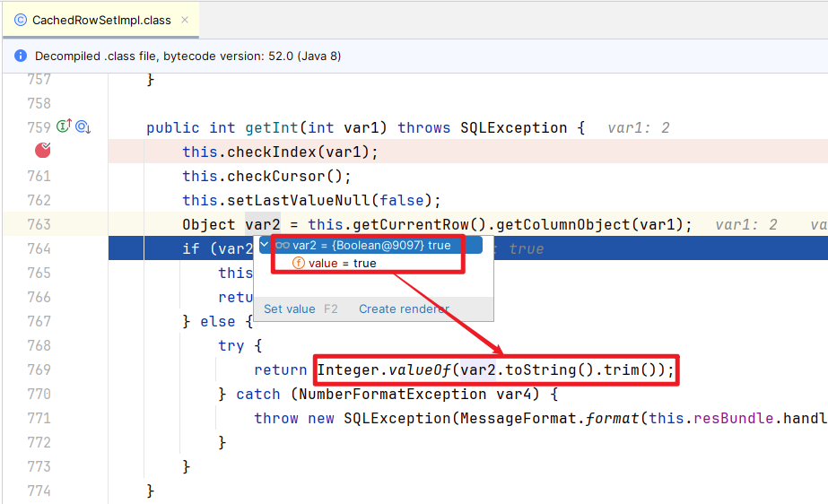Viewport: 828px width, 504px height.
Task: Click NumberFormatException on line 770
Action: click(392, 395)
